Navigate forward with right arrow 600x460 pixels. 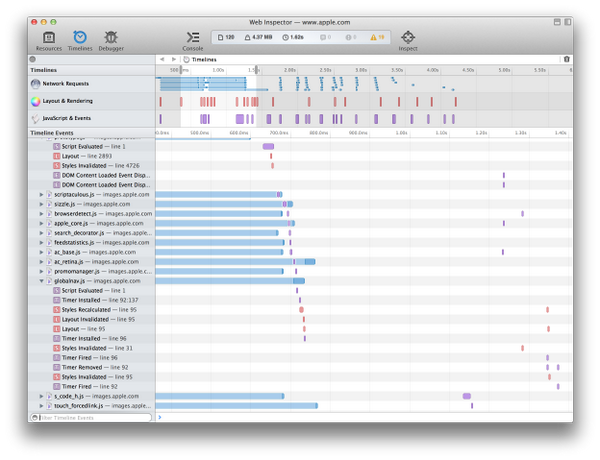point(173,59)
